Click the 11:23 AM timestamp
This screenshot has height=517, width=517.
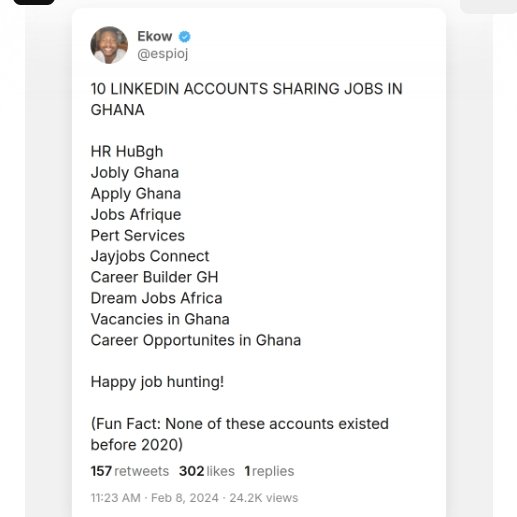click(115, 498)
